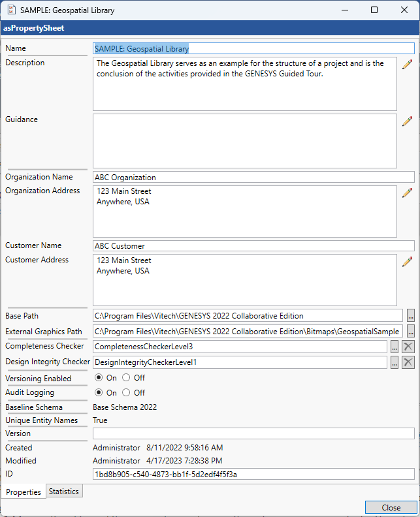The width and height of the screenshot is (420, 517).
Task: Click the Organization Name field
Action: pyautogui.click(x=253, y=177)
